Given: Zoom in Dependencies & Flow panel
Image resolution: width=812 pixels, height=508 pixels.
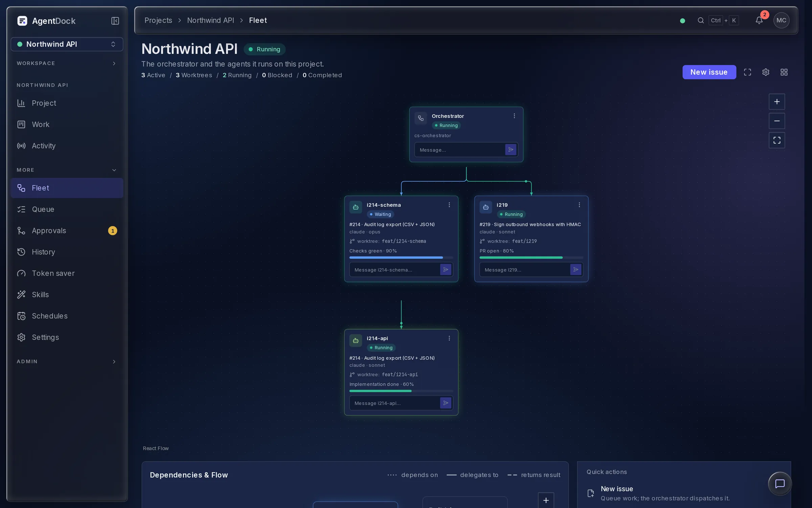Looking at the screenshot, I should click(x=546, y=500).
